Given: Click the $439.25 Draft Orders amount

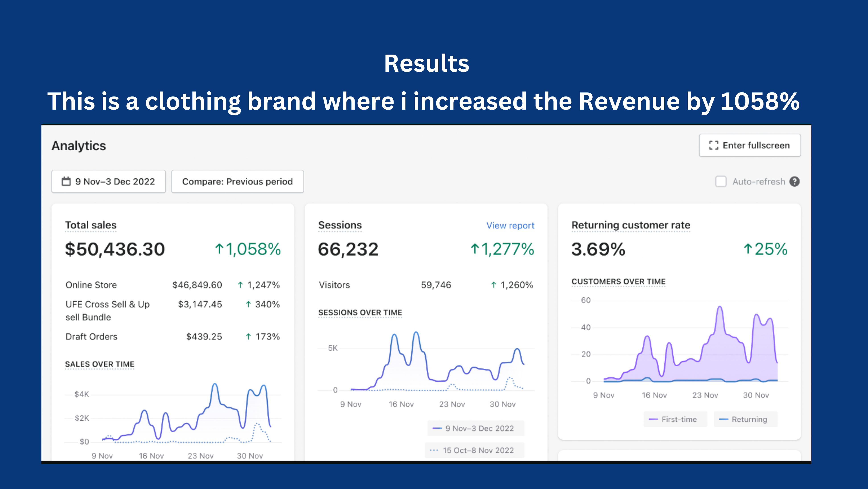Looking at the screenshot, I should click(204, 336).
